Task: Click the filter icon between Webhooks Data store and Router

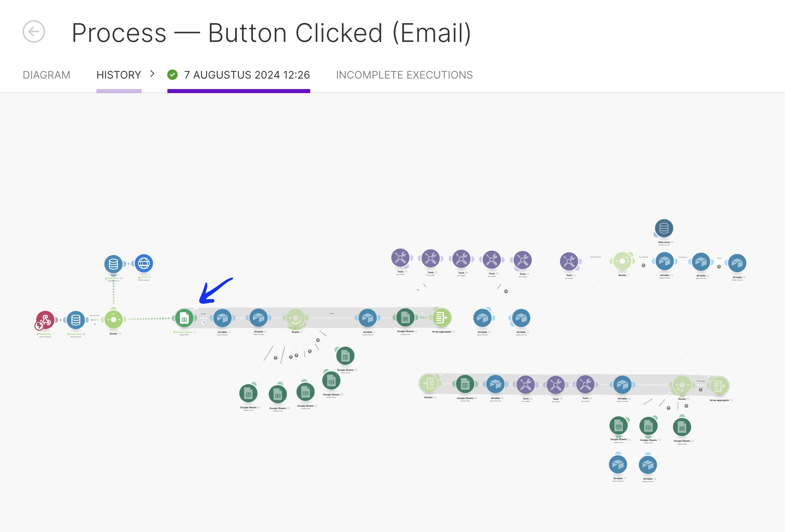Action: (x=95, y=324)
